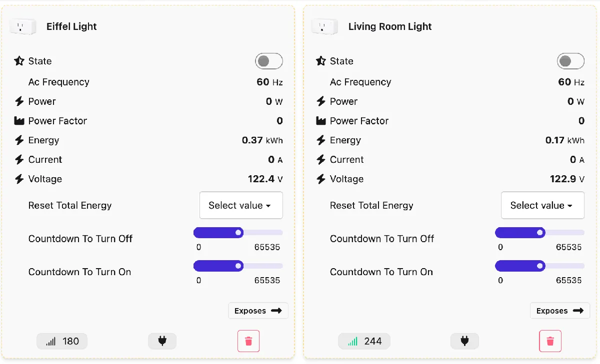Click Eiffel Light Countdown To Turn On slider
The width and height of the screenshot is (600, 364).
238,266
